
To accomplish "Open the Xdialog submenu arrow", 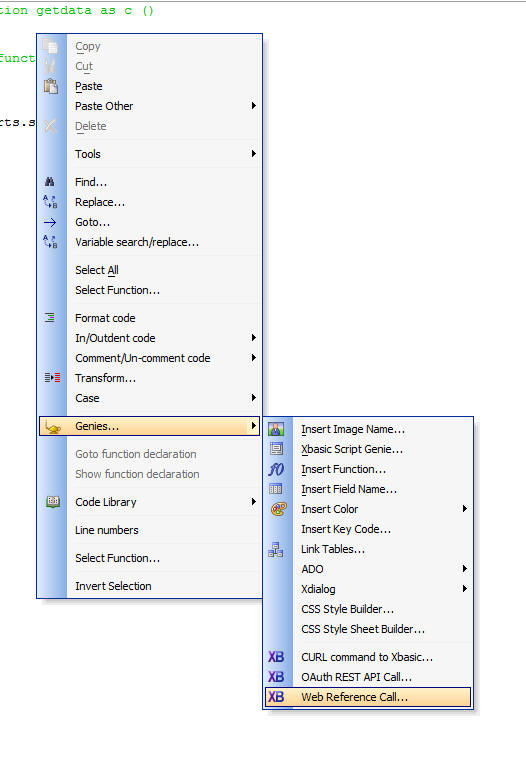I will coord(465,589).
